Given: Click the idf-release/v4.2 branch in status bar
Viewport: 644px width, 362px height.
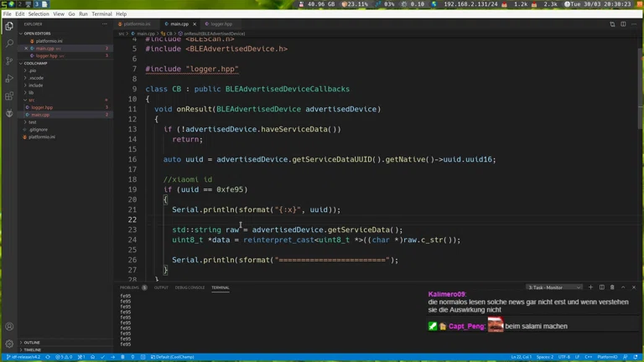Looking at the screenshot, I should (x=23, y=357).
